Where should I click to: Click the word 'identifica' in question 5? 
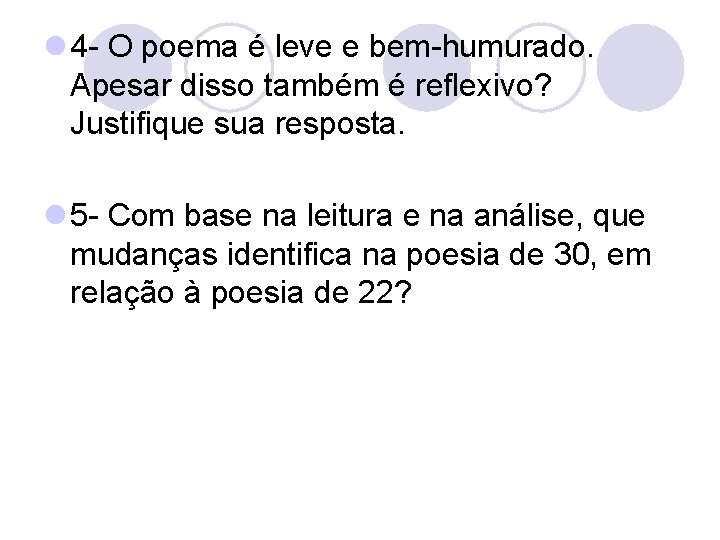[289, 254]
